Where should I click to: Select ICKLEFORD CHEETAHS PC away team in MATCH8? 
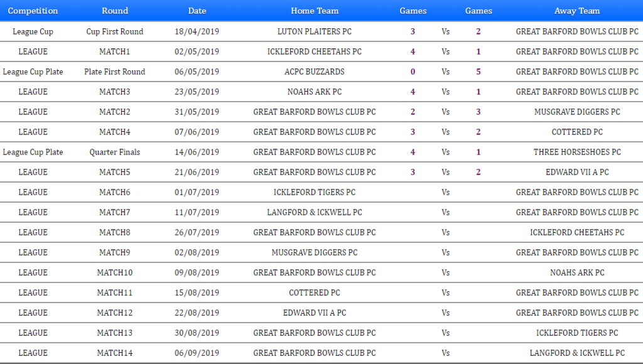coord(577,232)
